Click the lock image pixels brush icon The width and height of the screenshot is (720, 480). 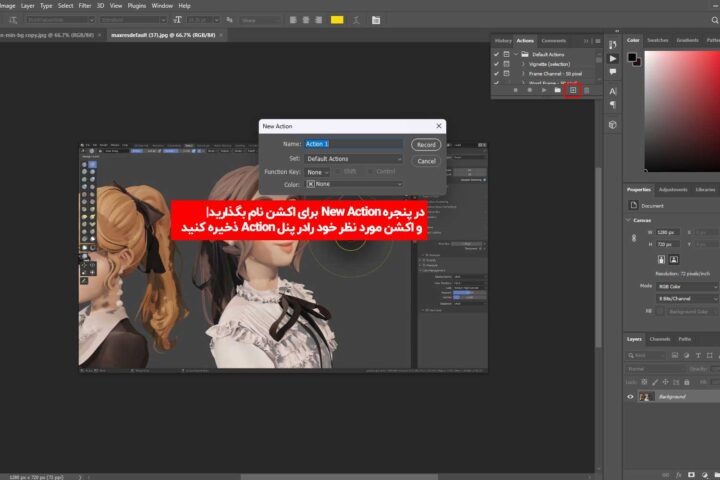coord(655,382)
